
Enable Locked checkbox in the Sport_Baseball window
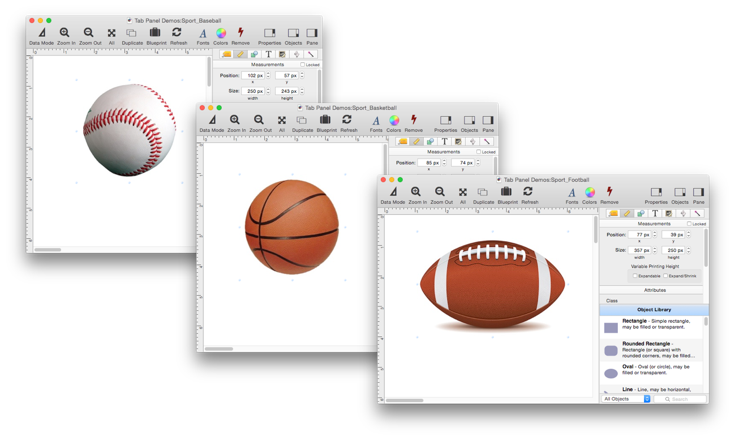(x=303, y=65)
